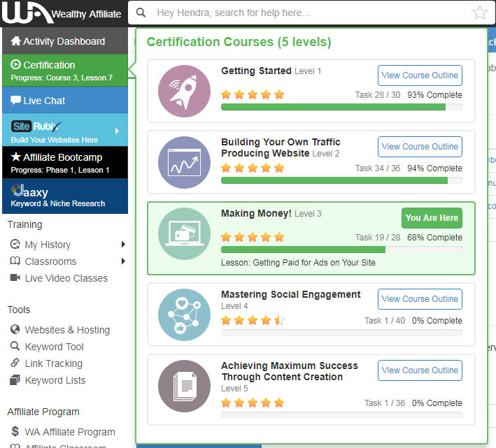Click the Getting Started five-star rating
This screenshot has height=448, width=496.
(253, 94)
